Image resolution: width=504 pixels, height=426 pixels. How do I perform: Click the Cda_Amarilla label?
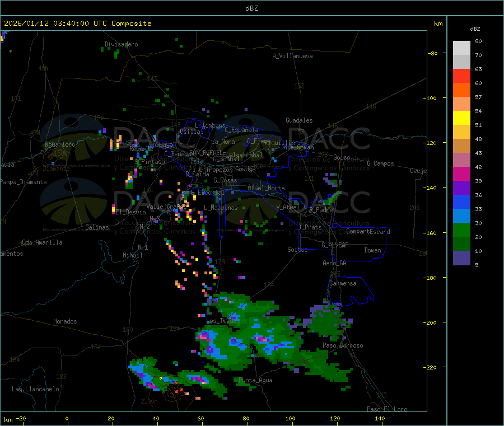[42, 242]
